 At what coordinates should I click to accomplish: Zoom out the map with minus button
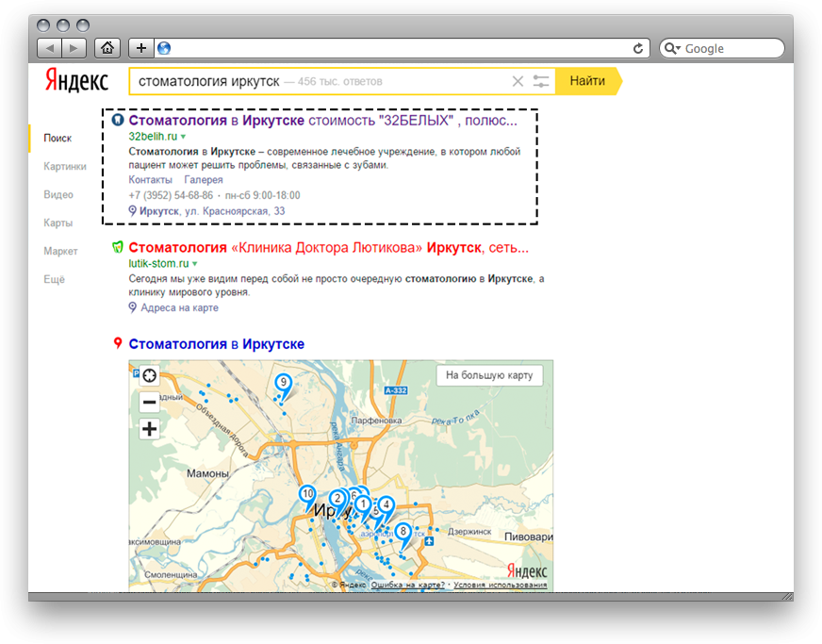point(149,403)
